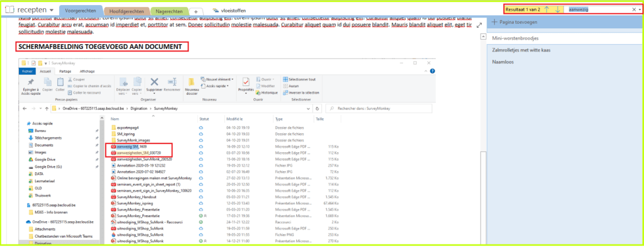This screenshot has height=247, width=644.
Task: Click the Digination breadcrumb in the address bar
Action: (x=139, y=109)
